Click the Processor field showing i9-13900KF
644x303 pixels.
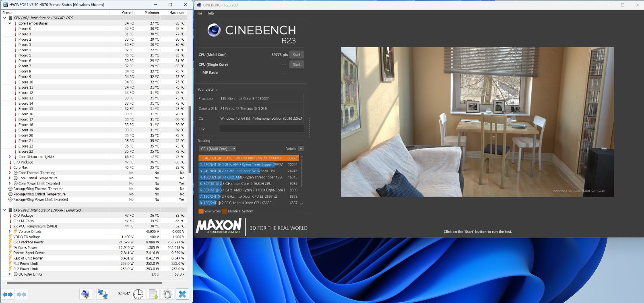pyautogui.click(x=261, y=98)
